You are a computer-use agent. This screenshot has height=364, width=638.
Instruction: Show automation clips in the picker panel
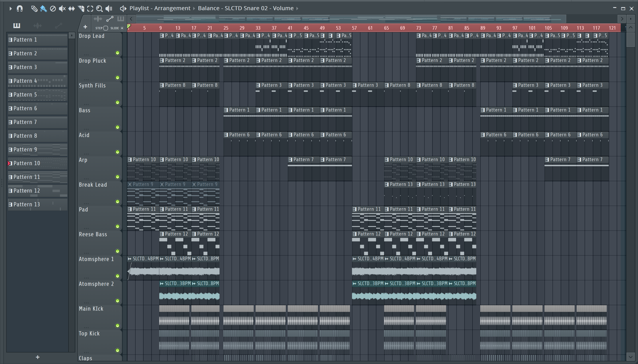[58, 25]
